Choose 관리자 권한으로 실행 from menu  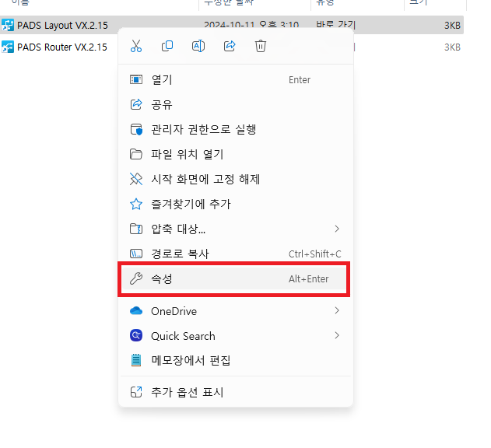[x=203, y=129]
